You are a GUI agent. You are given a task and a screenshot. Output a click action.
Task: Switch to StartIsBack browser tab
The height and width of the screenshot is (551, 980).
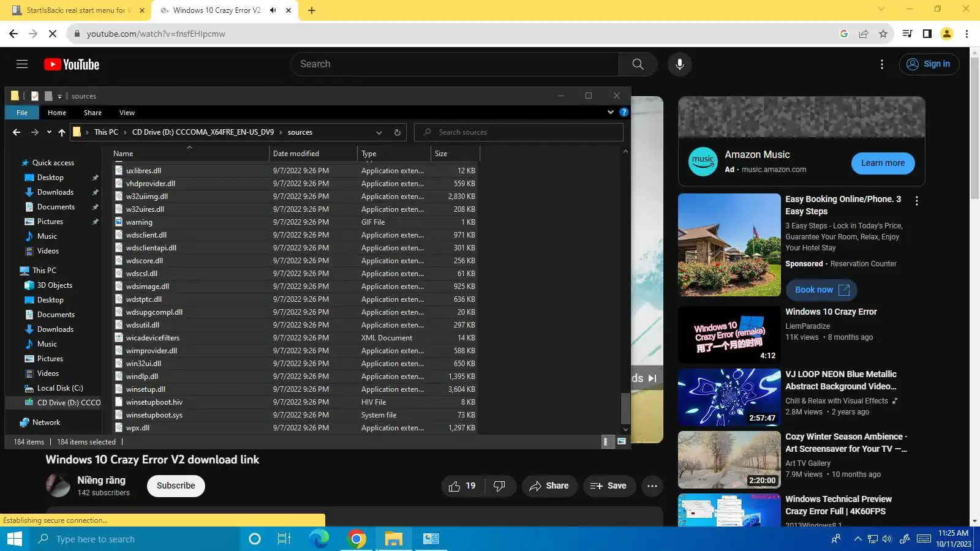click(76, 10)
